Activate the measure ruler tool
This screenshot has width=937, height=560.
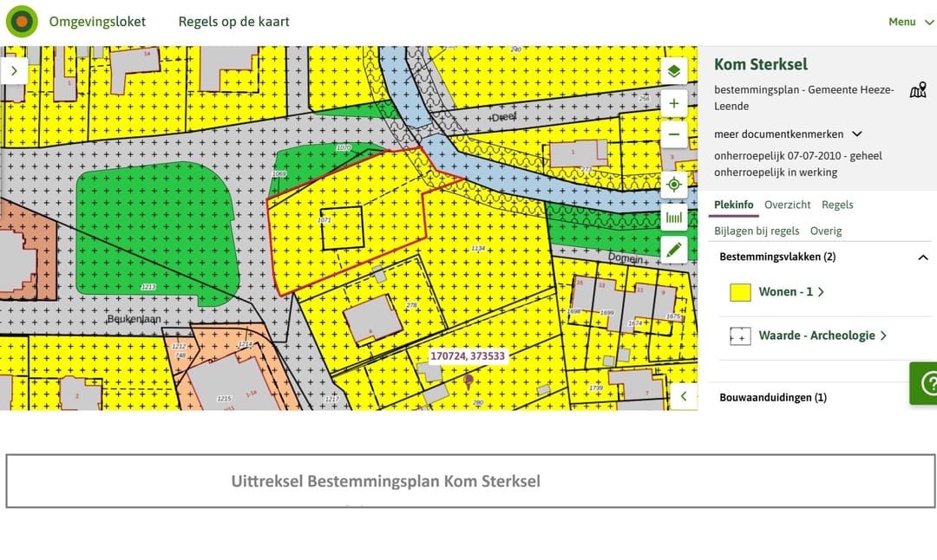click(674, 217)
